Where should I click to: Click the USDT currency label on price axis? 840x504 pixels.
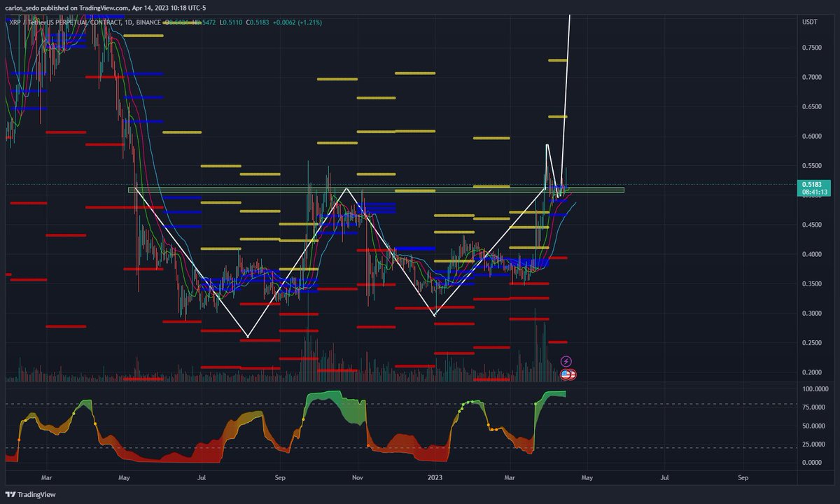pos(808,22)
